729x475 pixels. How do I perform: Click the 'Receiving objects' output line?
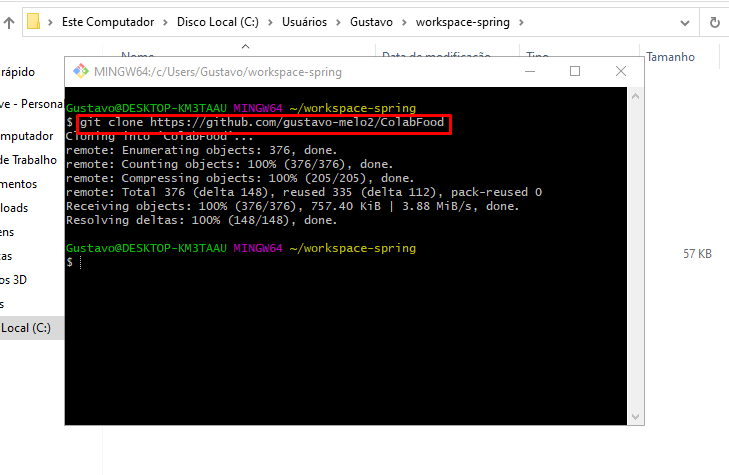point(292,206)
